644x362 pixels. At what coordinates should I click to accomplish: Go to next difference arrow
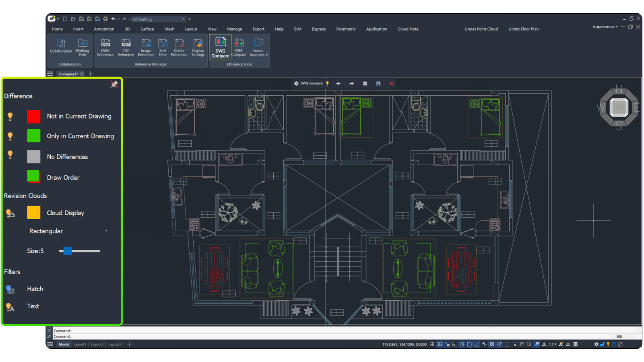click(x=351, y=84)
